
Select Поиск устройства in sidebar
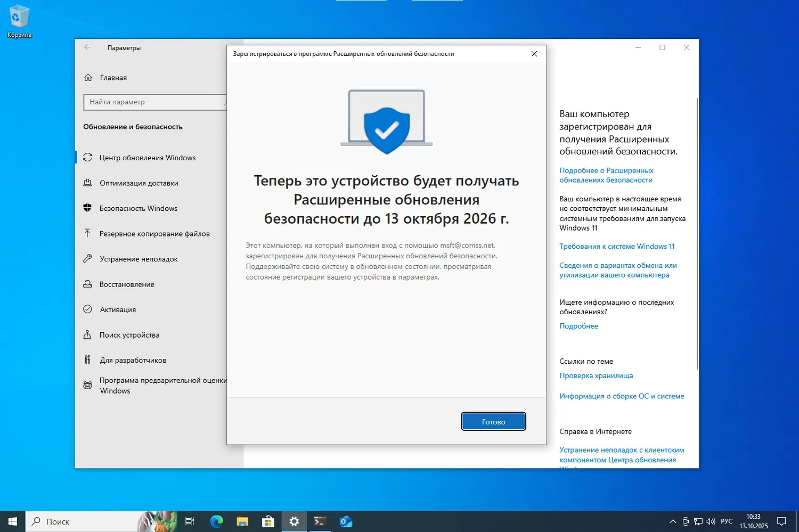(x=129, y=335)
